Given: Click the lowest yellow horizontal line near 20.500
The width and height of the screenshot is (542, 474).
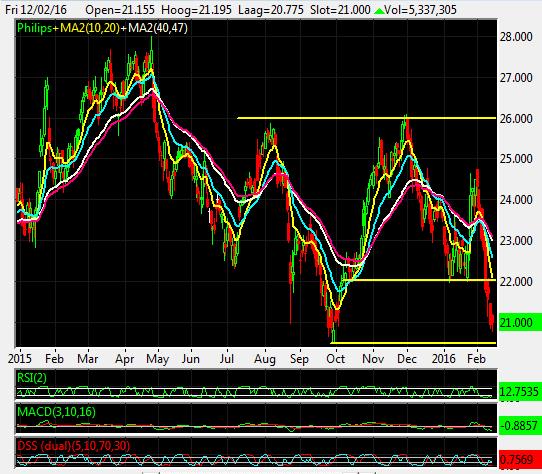Looking at the screenshot, I should [413, 343].
